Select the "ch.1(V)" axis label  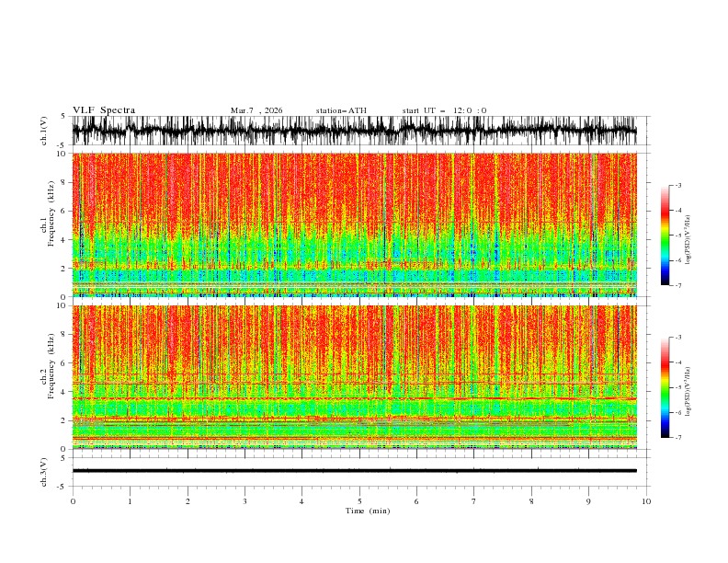click(44, 131)
